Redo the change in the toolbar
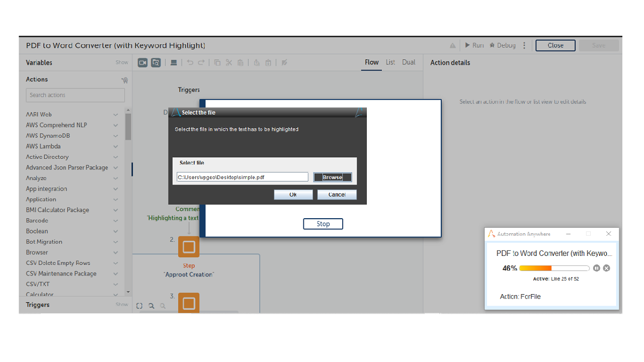This screenshot has height=362, width=644. (201, 62)
